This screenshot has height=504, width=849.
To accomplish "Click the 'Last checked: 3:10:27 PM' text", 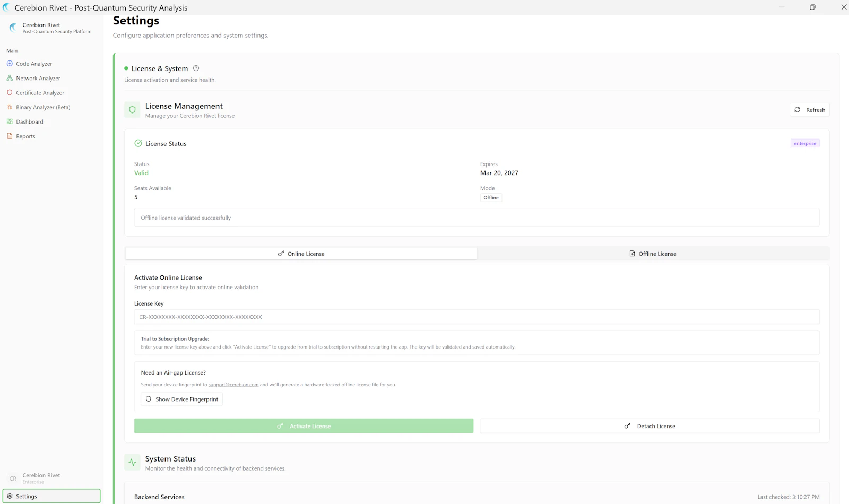I will click(x=789, y=497).
